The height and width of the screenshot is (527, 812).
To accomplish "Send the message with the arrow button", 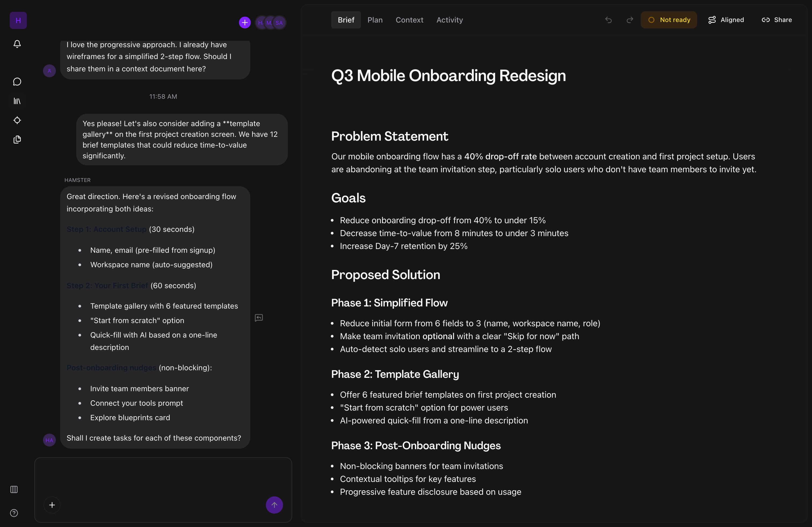I will point(274,505).
